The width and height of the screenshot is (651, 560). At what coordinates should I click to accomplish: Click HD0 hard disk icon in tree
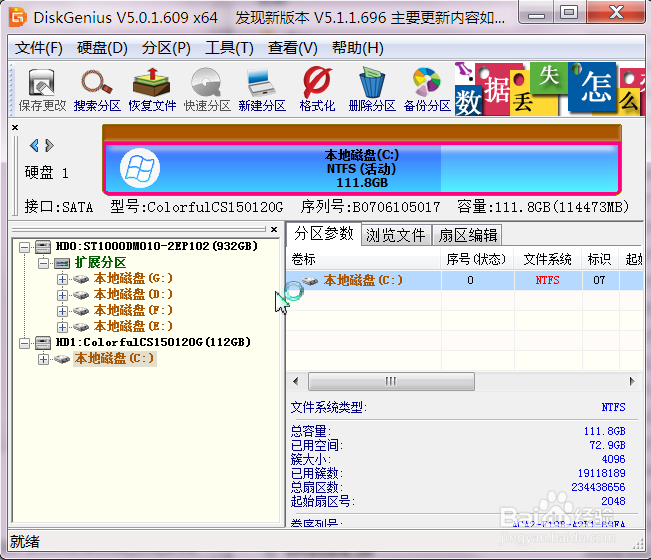coord(43,247)
